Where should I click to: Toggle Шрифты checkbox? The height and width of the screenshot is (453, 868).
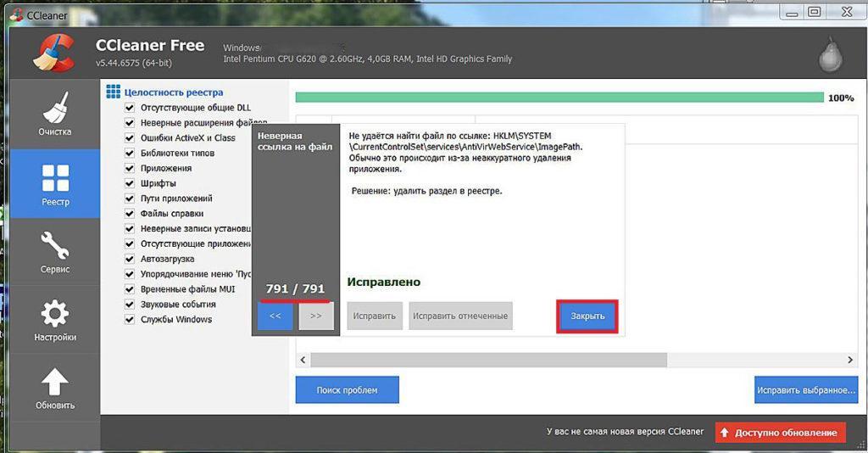[x=130, y=182]
